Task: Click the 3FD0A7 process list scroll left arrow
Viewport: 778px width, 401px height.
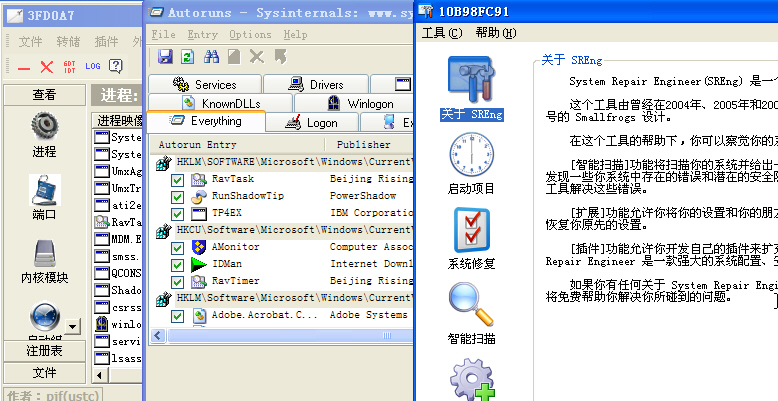Action: point(100,375)
